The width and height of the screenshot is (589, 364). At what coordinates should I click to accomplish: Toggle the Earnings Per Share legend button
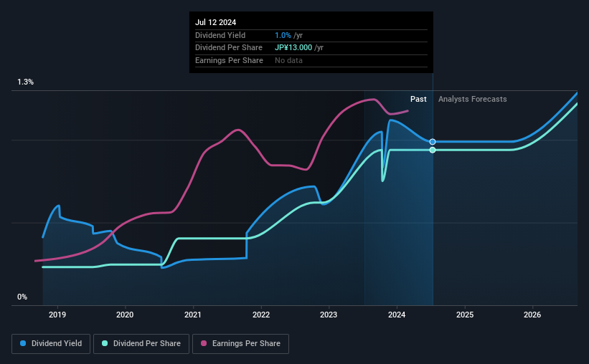click(x=240, y=344)
